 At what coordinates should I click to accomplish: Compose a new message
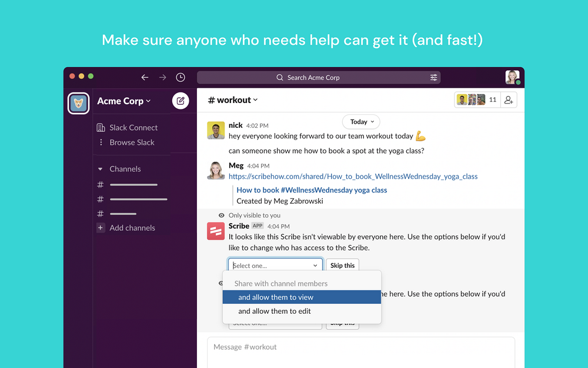[x=181, y=101]
